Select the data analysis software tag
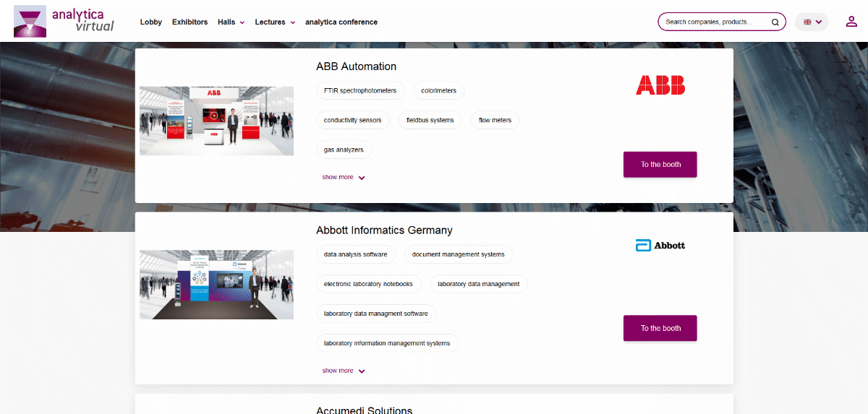The height and width of the screenshot is (414, 868). [x=356, y=254]
